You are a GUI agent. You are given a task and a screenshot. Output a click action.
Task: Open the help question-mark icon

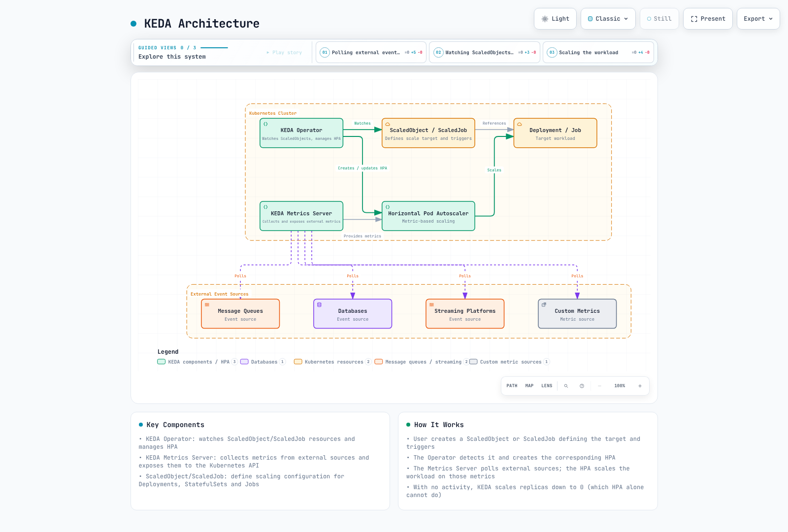pos(582,386)
